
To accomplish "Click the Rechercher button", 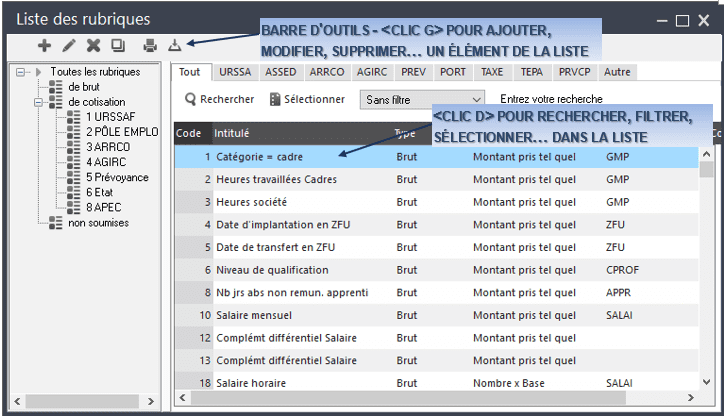I will pyautogui.click(x=218, y=100).
